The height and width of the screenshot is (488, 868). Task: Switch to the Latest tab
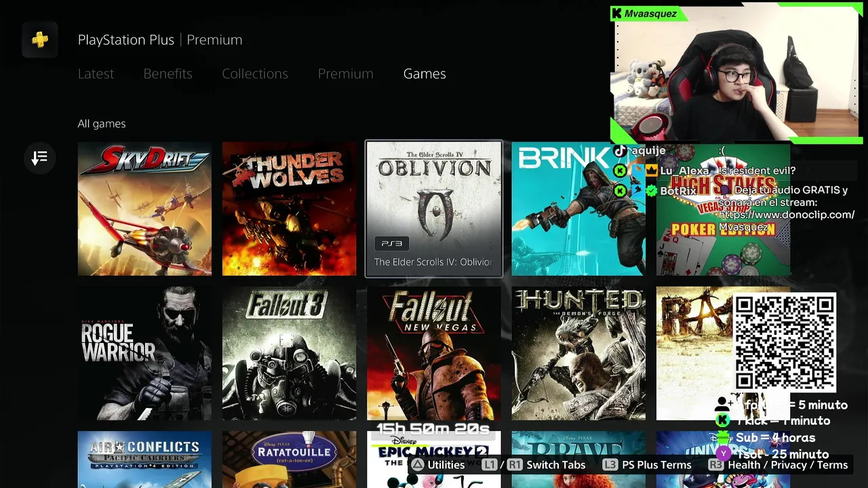coord(96,74)
